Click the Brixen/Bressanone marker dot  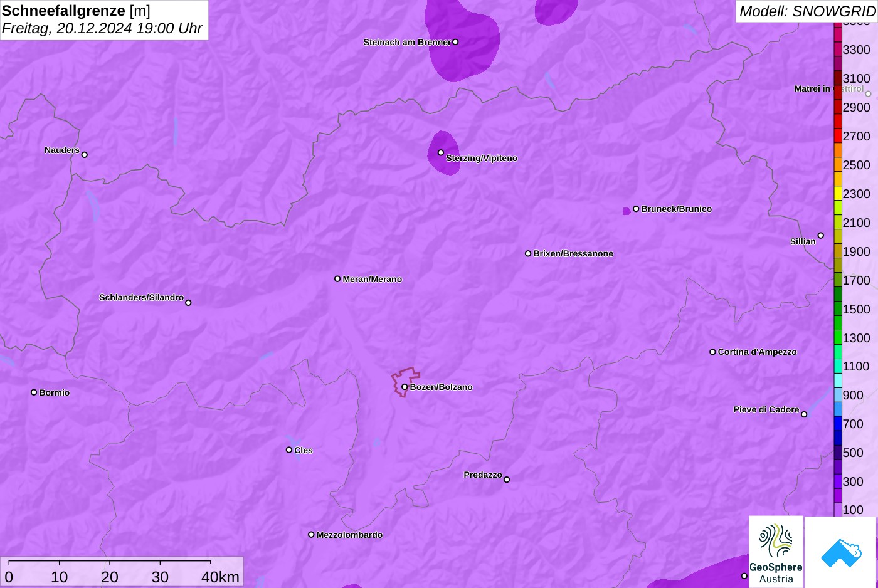point(528,253)
